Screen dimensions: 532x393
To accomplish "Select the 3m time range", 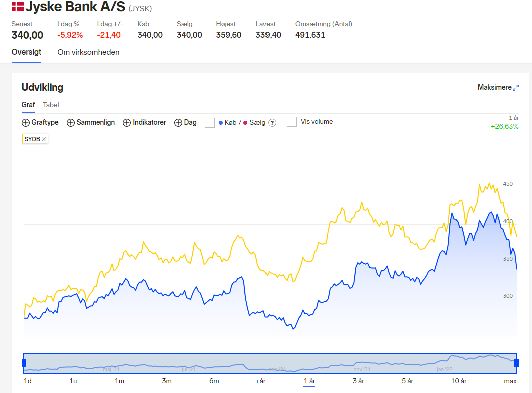I will [167, 381].
